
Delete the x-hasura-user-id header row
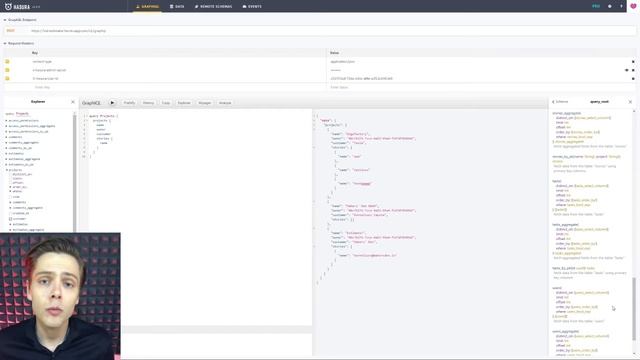pos(633,79)
